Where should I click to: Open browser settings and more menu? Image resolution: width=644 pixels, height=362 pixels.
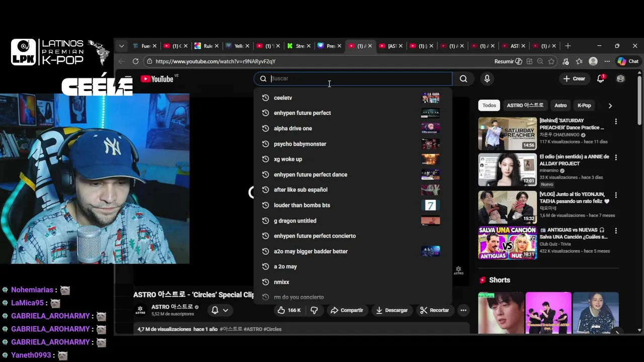(607, 61)
